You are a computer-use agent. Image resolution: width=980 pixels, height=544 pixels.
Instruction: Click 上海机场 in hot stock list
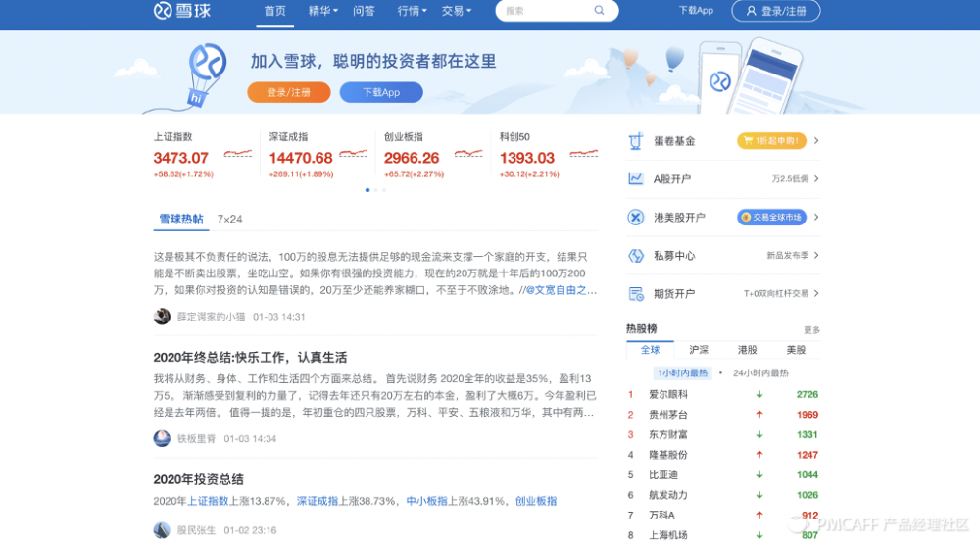pos(668,535)
